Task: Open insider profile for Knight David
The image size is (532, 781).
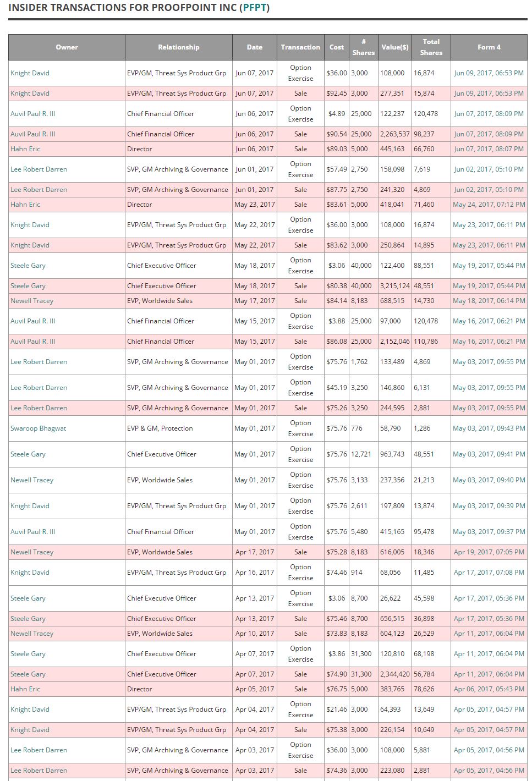Action: coord(30,73)
